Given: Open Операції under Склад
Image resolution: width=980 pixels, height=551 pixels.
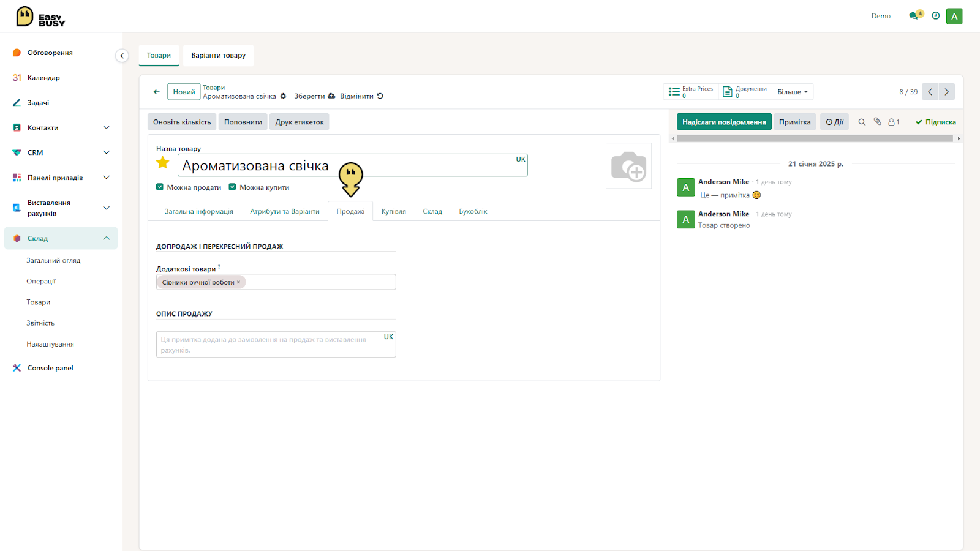Looking at the screenshot, I should tap(41, 281).
